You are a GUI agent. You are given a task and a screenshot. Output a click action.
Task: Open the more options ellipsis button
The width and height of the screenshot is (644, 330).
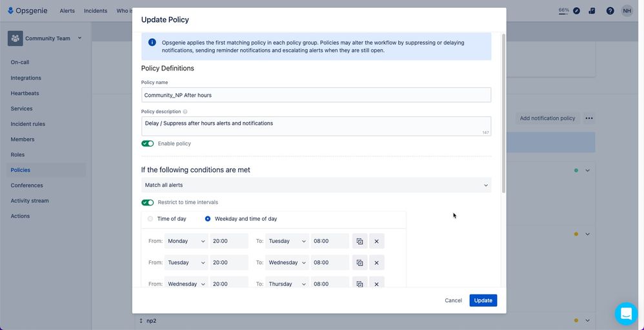click(x=589, y=118)
